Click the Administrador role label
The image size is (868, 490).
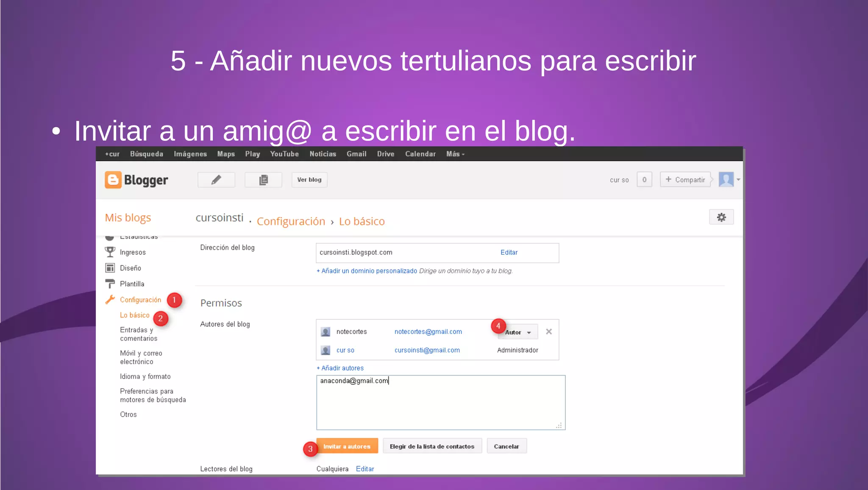click(517, 350)
